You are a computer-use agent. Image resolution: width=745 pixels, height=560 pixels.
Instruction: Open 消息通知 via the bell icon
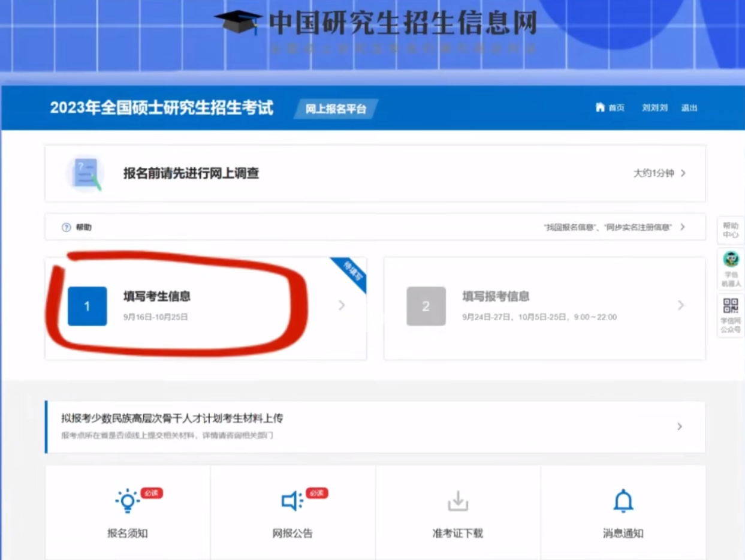623,501
